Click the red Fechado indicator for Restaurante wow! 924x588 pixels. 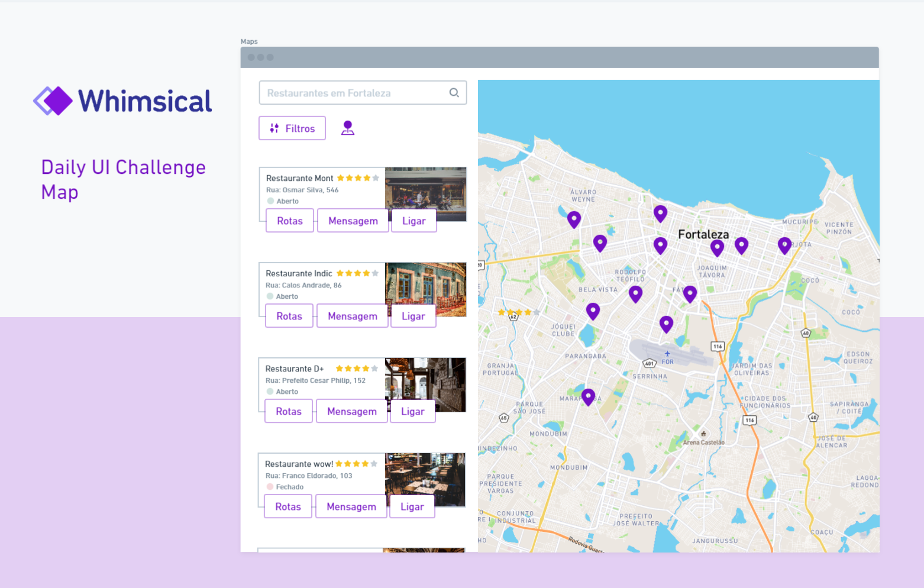coord(270,486)
